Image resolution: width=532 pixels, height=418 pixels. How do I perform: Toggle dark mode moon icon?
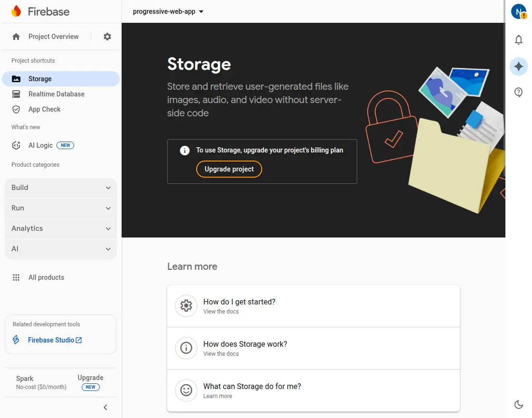518,404
